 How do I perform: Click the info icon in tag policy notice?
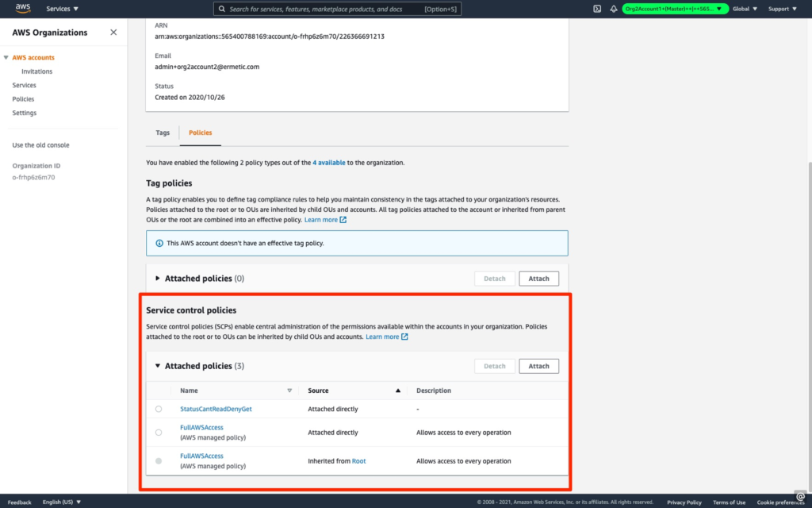[x=159, y=243]
